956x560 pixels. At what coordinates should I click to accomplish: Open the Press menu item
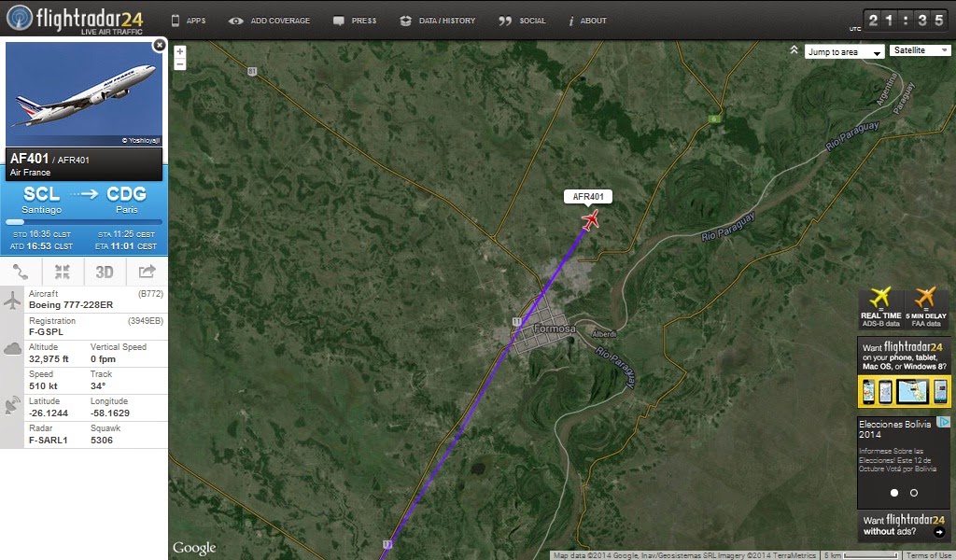(x=355, y=21)
